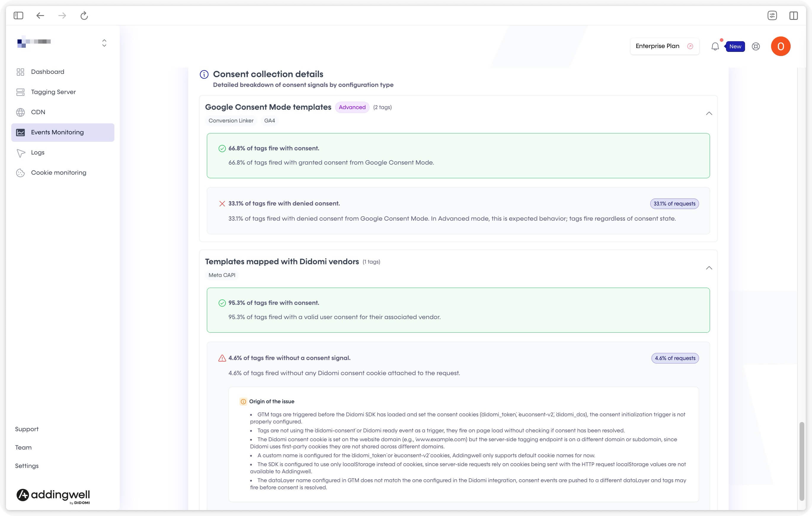812x516 pixels.
Task: Click the 95.3% consent green check icon
Action: (222, 303)
